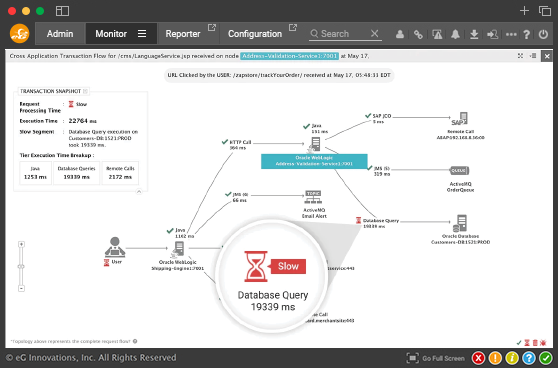This screenshot has width=558, height=368.
Task: Click the green normal check status icon
Action: [546, 358]
